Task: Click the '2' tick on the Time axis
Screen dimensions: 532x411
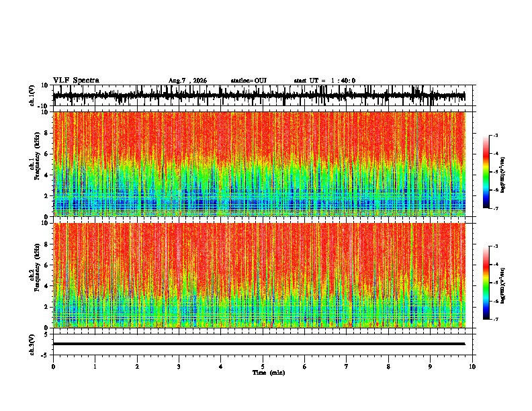Action: click(137, 367)
